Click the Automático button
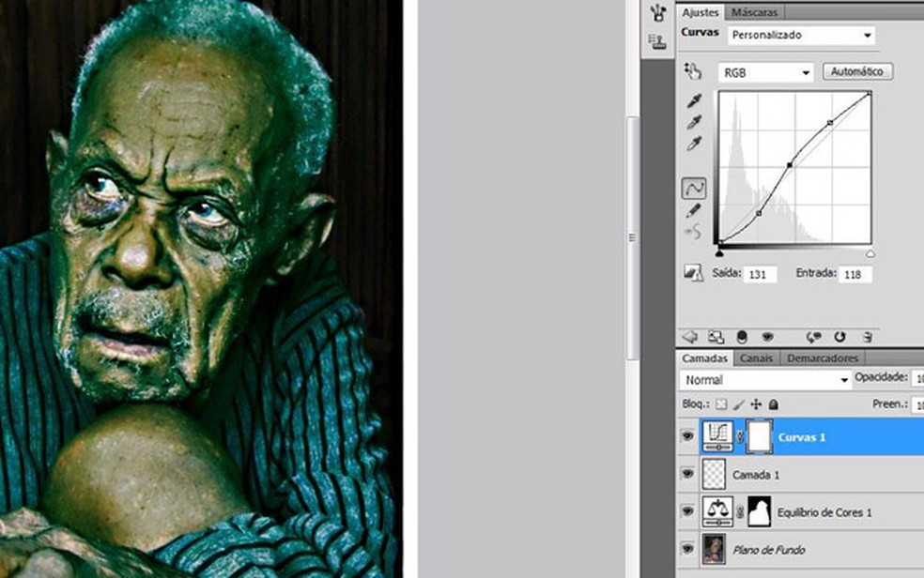The height and width of the screenshot is (578, 924). click(x=857, y=71)
